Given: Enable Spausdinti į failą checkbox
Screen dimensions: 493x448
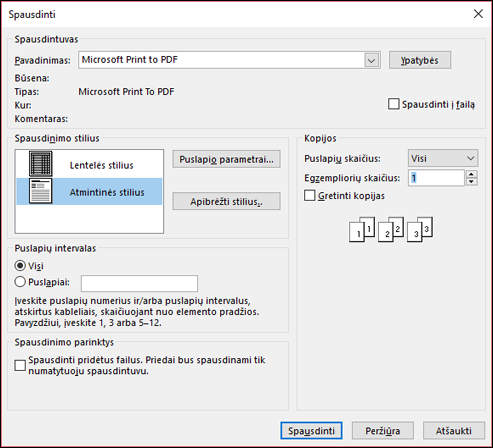Looking at the screenshot, I should (x=394, y=104).
